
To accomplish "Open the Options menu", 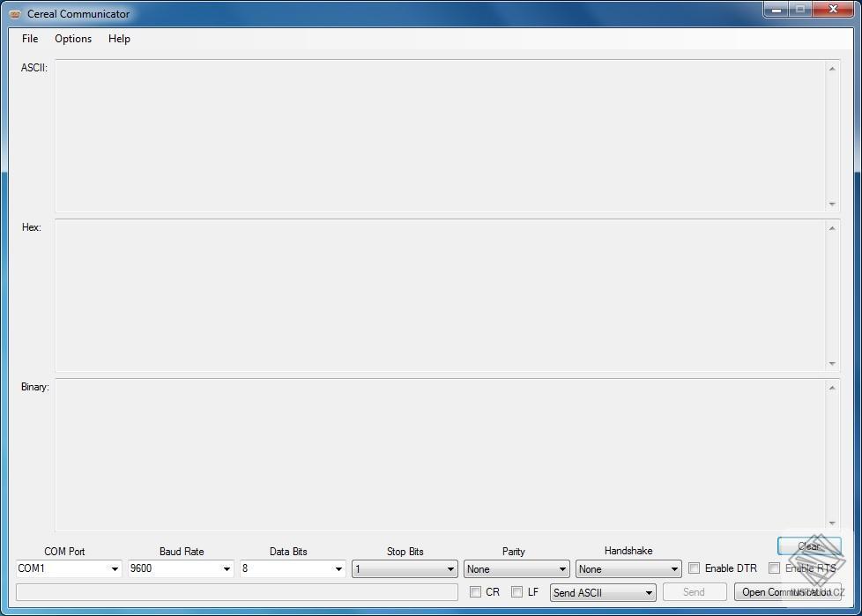I will tap(73, 39).
